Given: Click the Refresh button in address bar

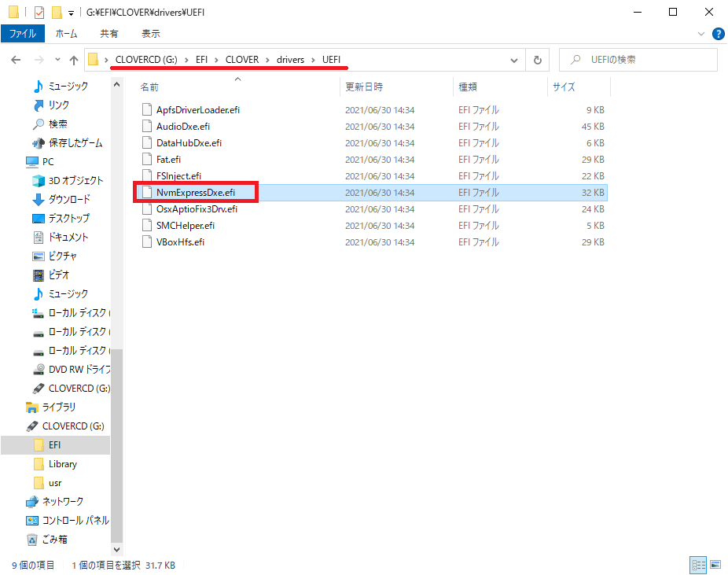Looking at the screenshot, I should [538, 60].
